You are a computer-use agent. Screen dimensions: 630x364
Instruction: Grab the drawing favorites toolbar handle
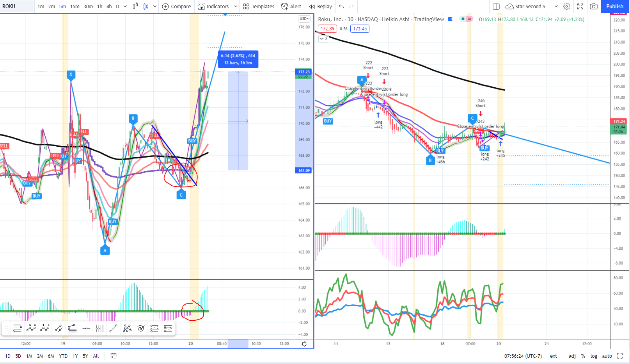point(6,328)
